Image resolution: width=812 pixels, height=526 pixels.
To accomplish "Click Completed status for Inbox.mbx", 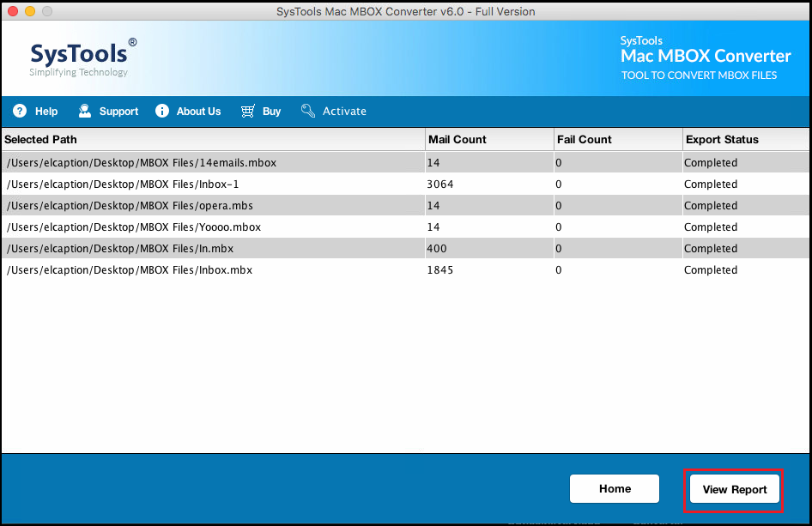I will click(x=711, y=270).
